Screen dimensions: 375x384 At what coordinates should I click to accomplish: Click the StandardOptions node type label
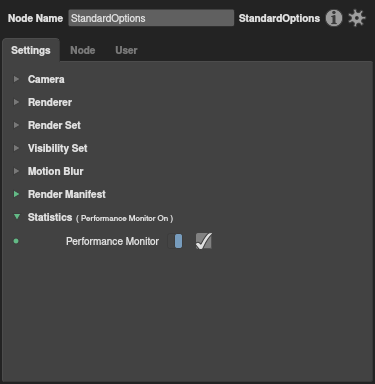[279, 18]
